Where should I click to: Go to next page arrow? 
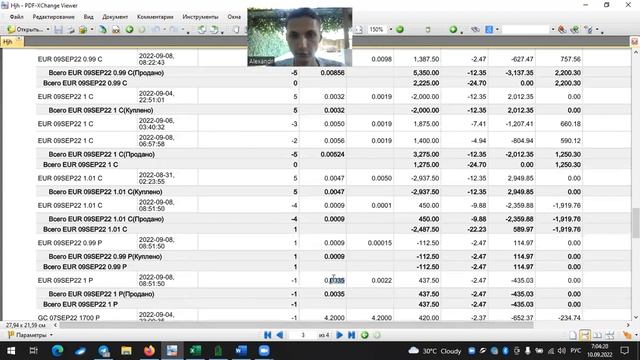click(x=339, y=335)
